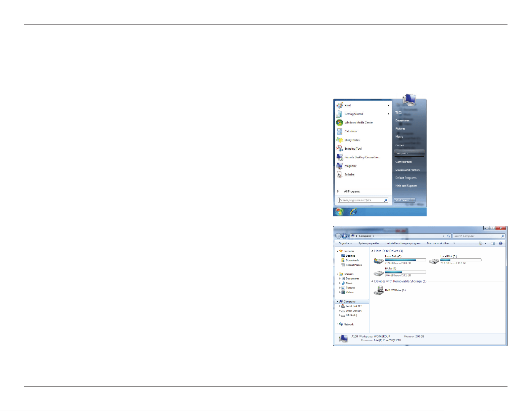
Task: Refresh the Computer window
Action: pos(449,236)
